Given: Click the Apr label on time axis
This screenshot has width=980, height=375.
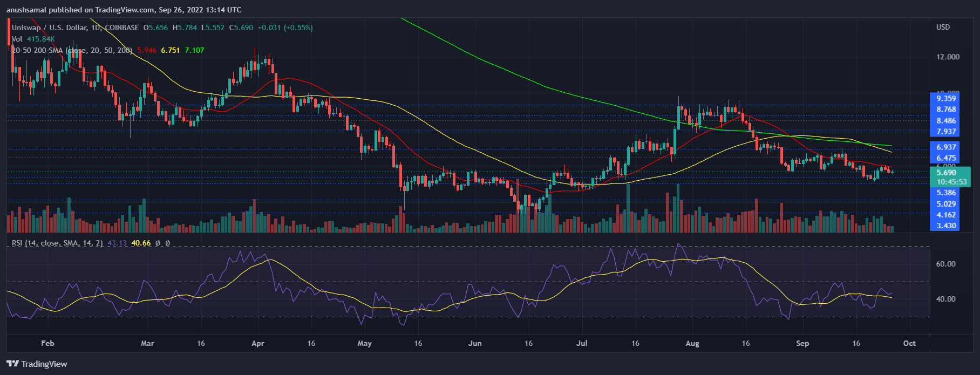Looking at the screenshot, I should tap(258, 343).
